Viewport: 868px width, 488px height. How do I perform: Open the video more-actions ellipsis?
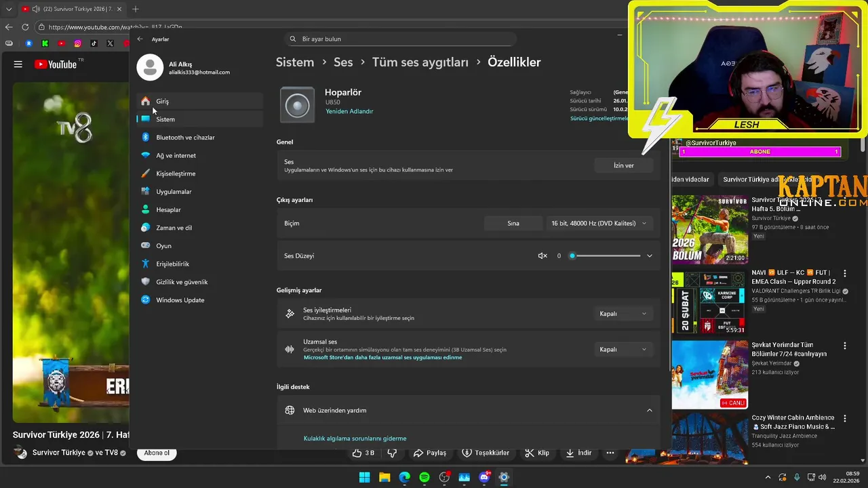click(610, 453)
